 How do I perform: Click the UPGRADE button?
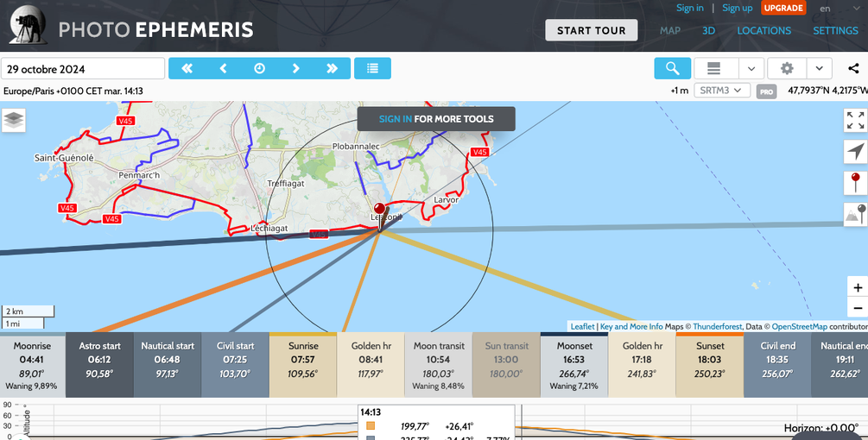783,8
